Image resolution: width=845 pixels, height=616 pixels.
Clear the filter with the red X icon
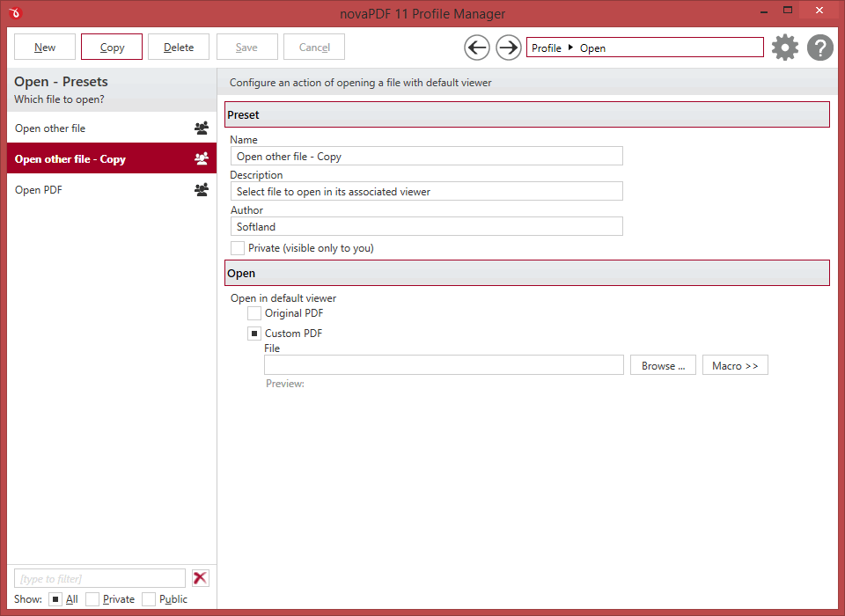click(x=201, y=578)
